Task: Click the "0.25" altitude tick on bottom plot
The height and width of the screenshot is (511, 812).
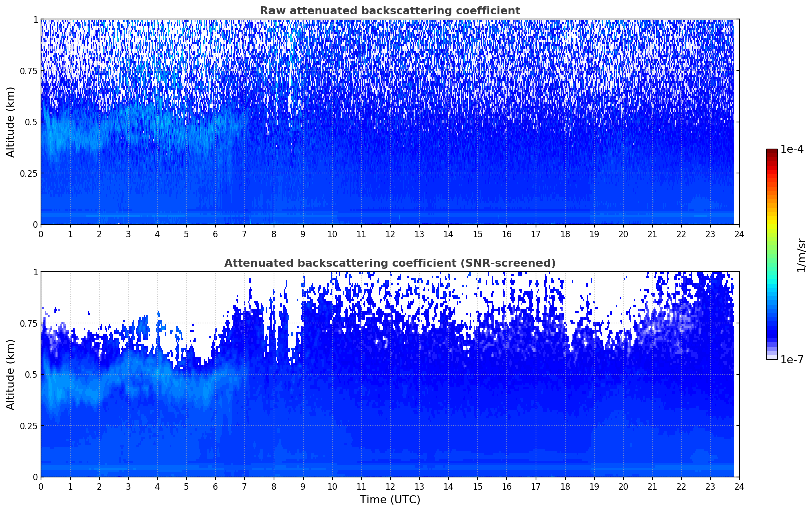Action: click(28, 426)
